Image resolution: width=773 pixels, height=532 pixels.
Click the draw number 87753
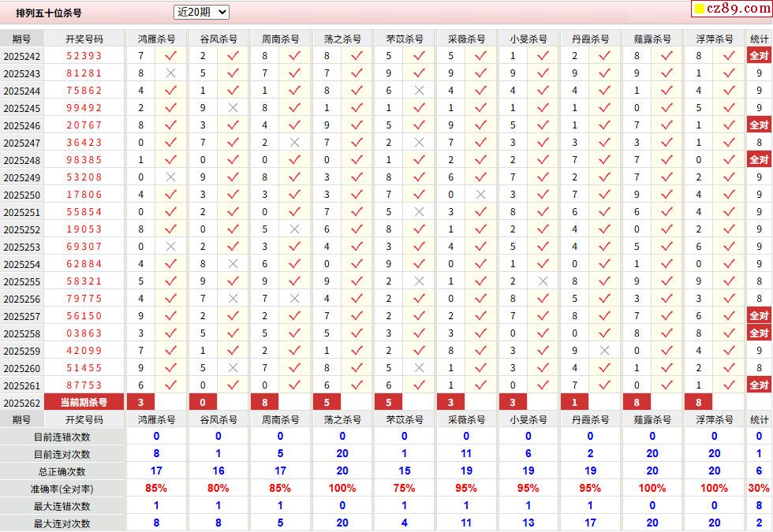pos(84,385)
